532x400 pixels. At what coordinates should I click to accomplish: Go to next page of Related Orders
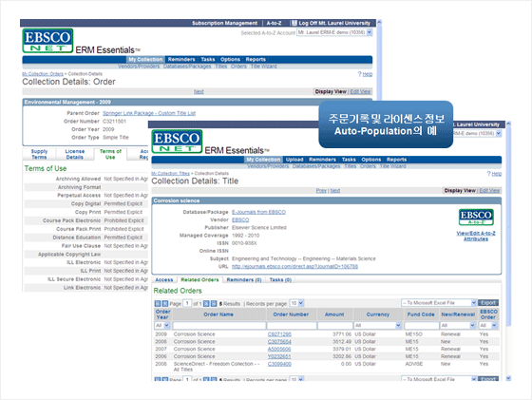click(206, 304)
